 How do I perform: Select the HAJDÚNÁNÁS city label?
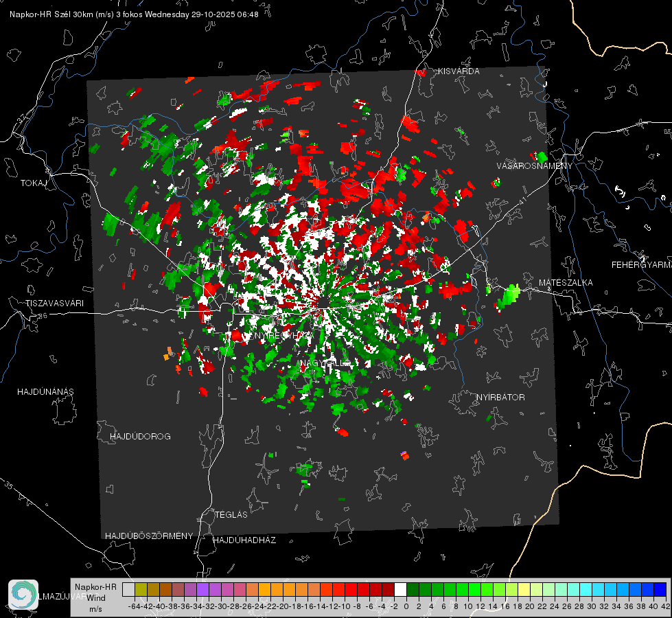45,392
